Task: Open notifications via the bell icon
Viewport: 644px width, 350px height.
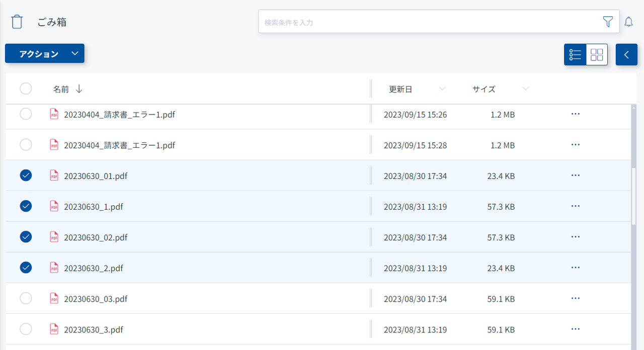Action: pyautogui.click(x=628, y=22)
